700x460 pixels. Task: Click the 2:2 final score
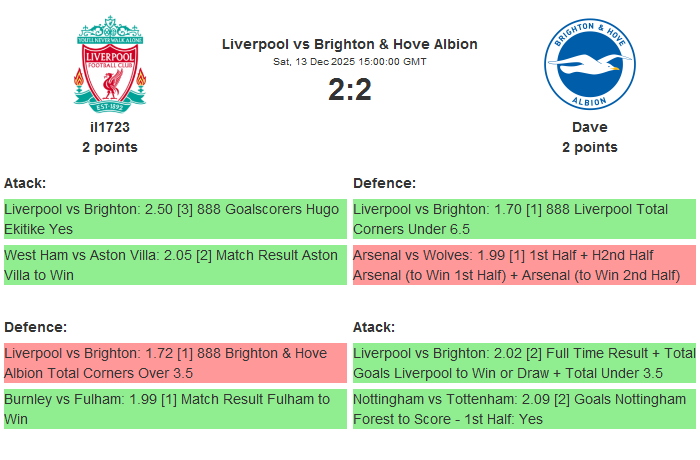coord(349,90)
